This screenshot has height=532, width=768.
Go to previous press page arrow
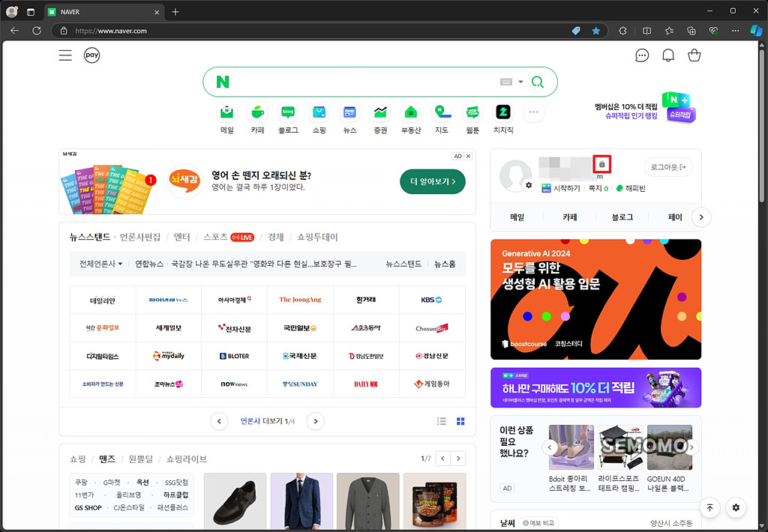219,421
